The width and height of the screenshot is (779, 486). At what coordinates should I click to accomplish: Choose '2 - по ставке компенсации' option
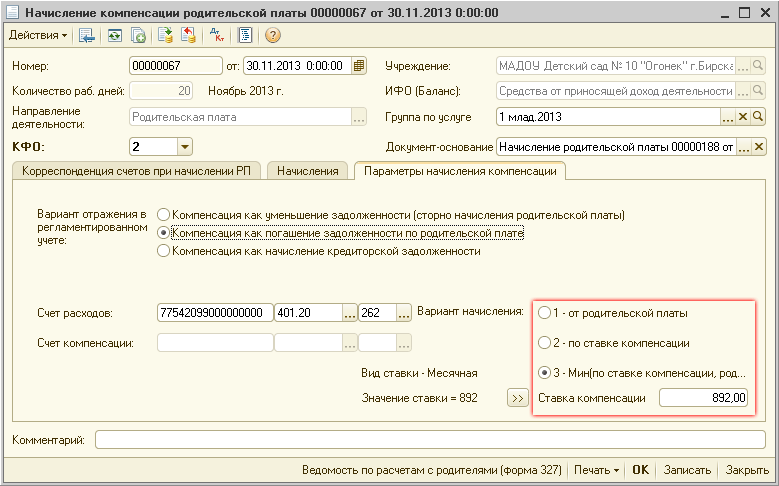544,343
